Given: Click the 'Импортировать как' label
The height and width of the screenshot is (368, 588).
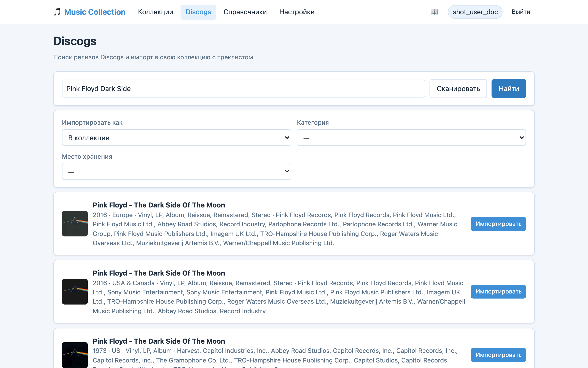Looking at the screenshot, I should click(92, 122).
